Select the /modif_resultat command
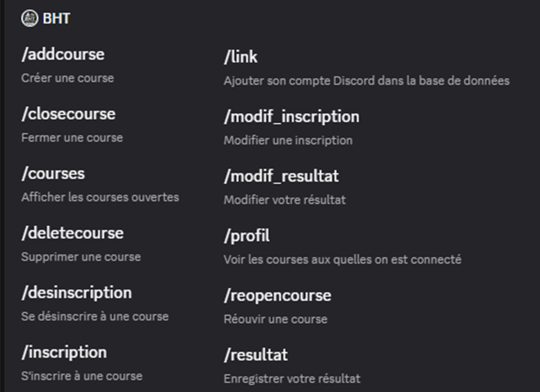 pyautogui.click(x=281, y=176)
